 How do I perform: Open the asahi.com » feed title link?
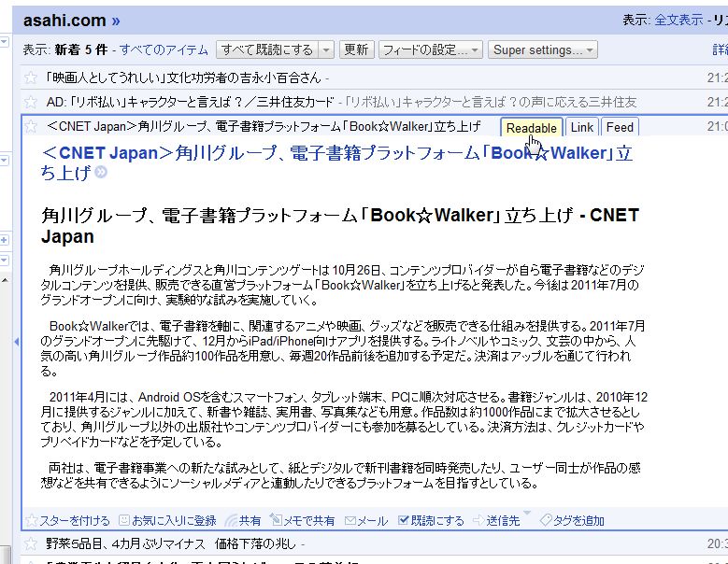click(72, 20)
